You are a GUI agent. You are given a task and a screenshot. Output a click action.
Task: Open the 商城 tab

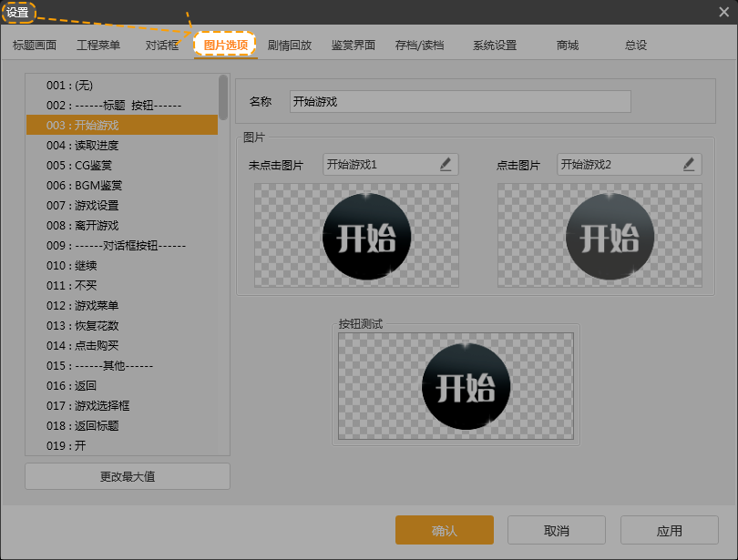pyautogui.click(x=568, y=43)
